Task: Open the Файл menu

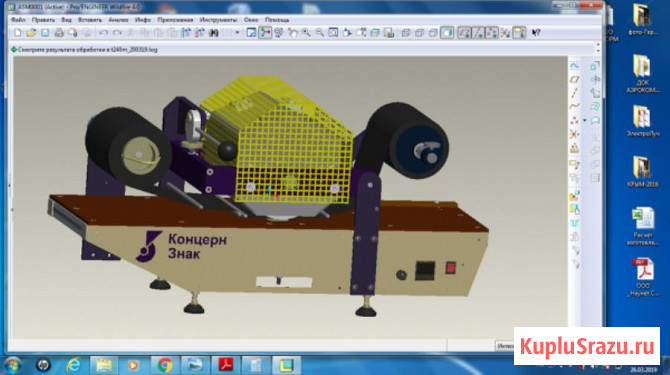Action: click(18, 20)
